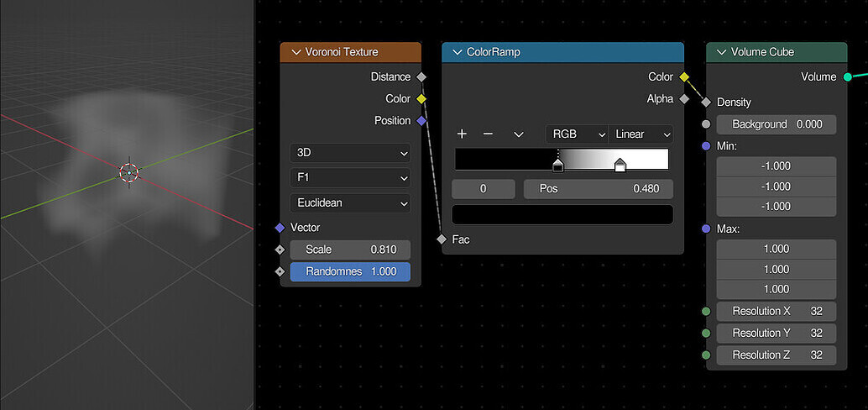Click the ColorRamp Fac input socket
This screenshot has height=410, width=868.
pyautogui.click(x=442, y=239)
